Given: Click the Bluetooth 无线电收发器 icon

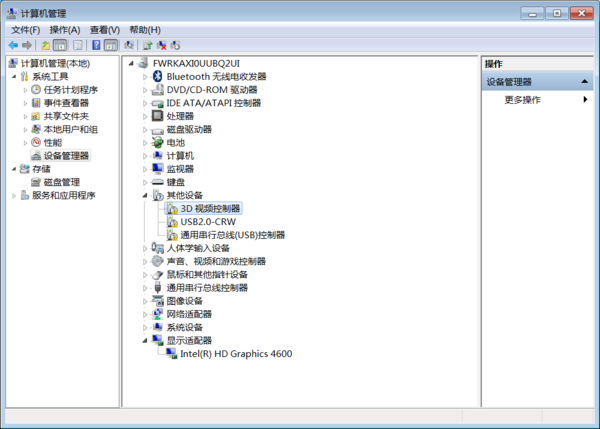Looking at the screenshot, I should (x=157, y=76).
